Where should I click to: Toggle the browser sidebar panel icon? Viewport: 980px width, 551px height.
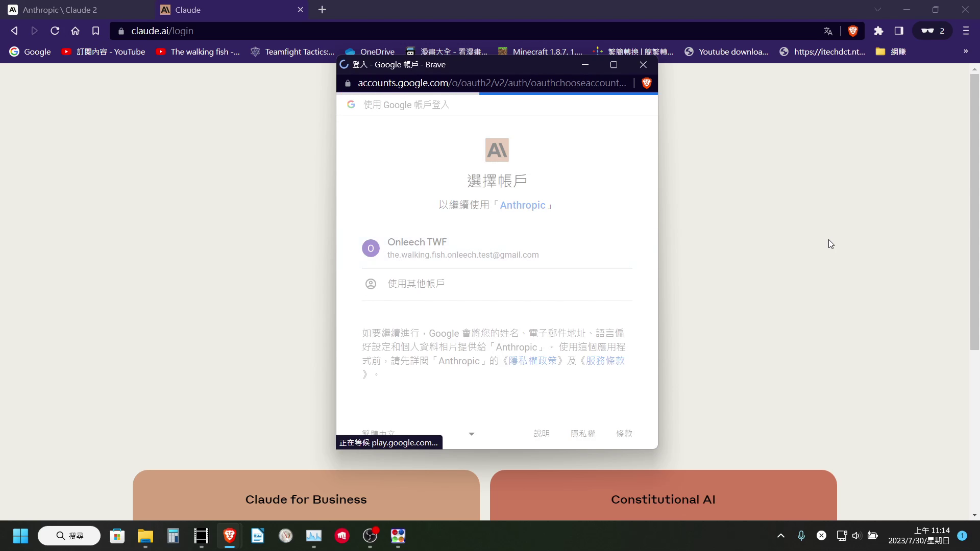(x=899, y=31)
